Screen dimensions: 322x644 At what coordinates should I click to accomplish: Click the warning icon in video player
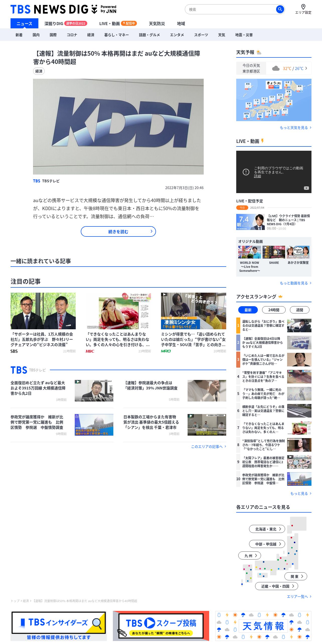point(246,172)
